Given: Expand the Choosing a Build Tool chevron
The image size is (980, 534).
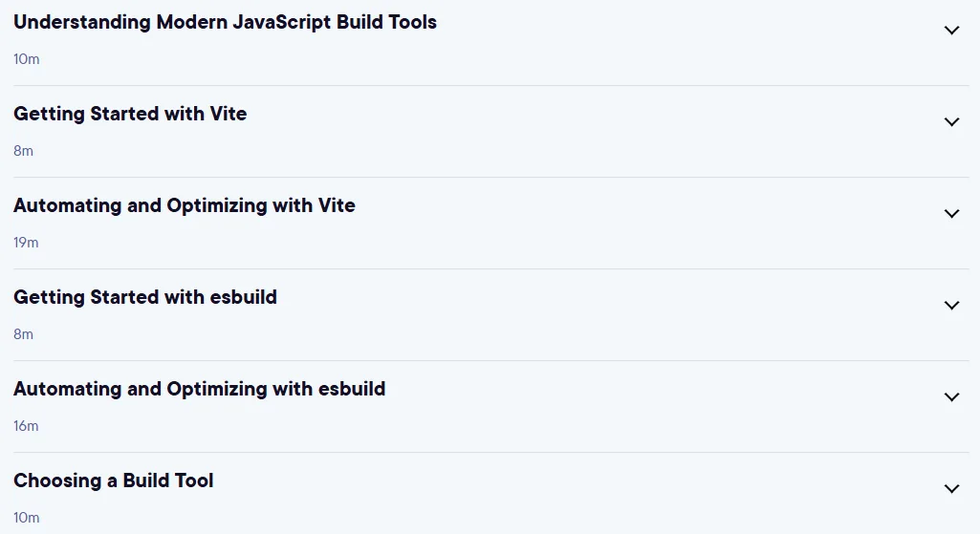Looking at the screenshot, I should point(951,489).
